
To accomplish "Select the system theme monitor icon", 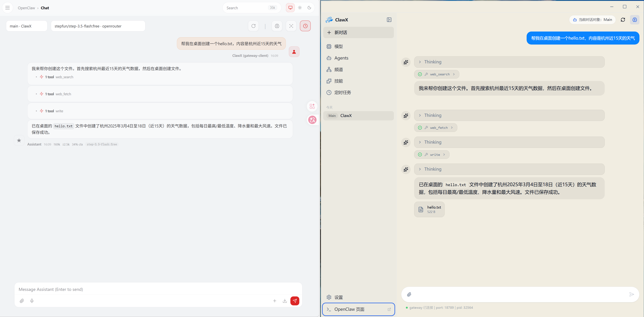I will [x=290, y=8].
